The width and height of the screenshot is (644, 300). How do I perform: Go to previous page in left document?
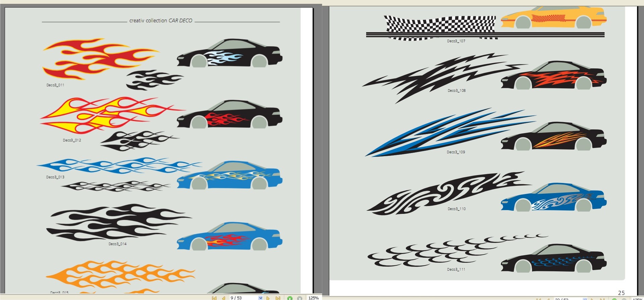pos(223,298)
